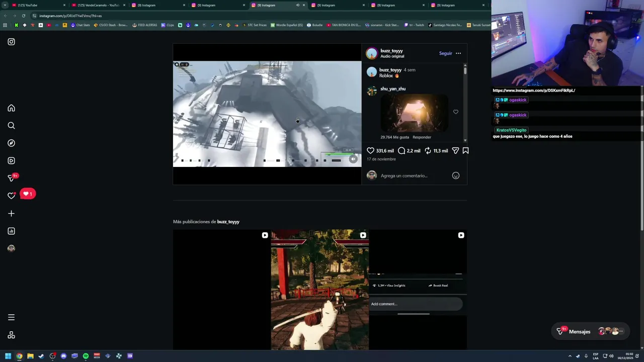
Task: Open the Instagram link in stream chat overlay
Action: (534, 90)
